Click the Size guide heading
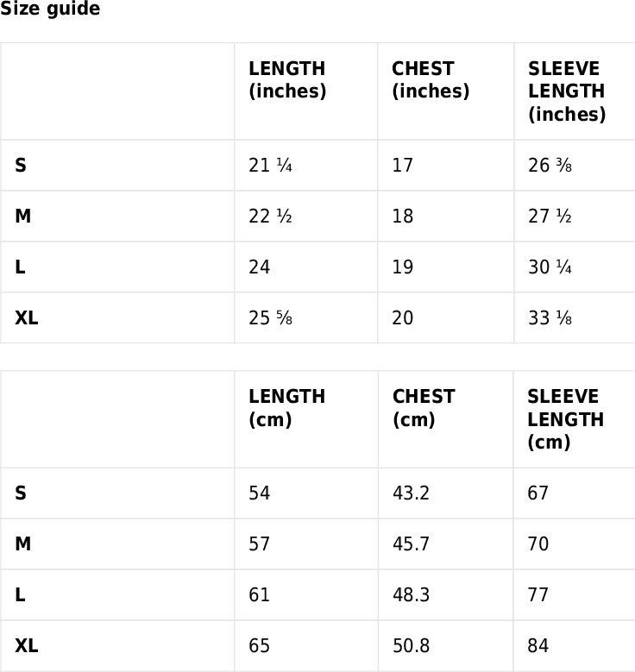This screenshot has width=635, height=672. click(50, 9)
